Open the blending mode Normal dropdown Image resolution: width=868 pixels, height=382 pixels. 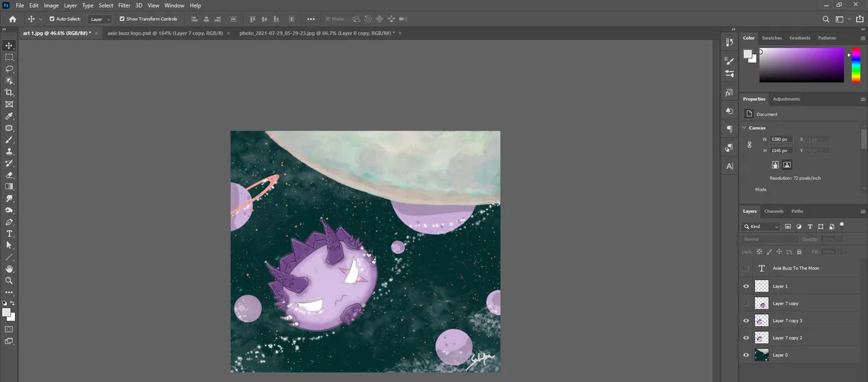[770, 240]
